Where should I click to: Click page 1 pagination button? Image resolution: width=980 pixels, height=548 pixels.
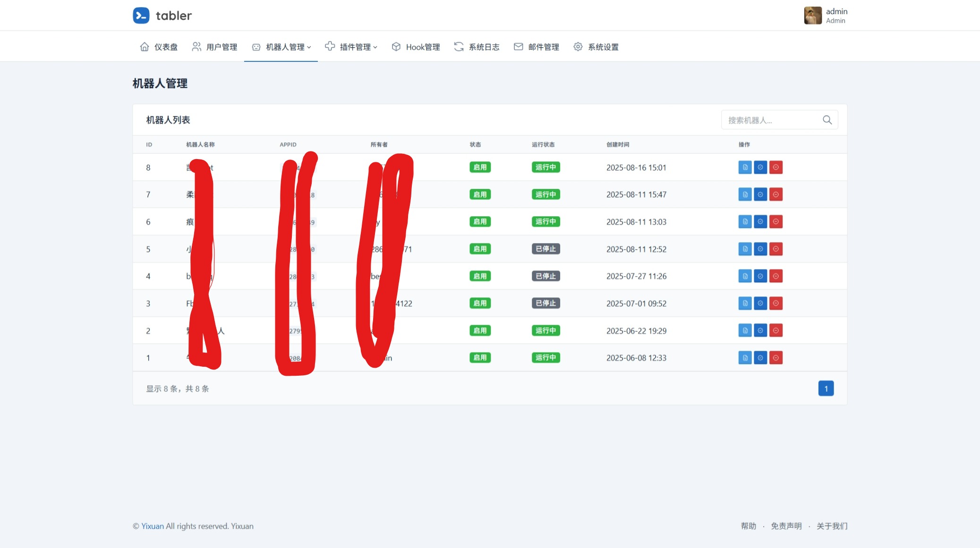click(826, 388)
